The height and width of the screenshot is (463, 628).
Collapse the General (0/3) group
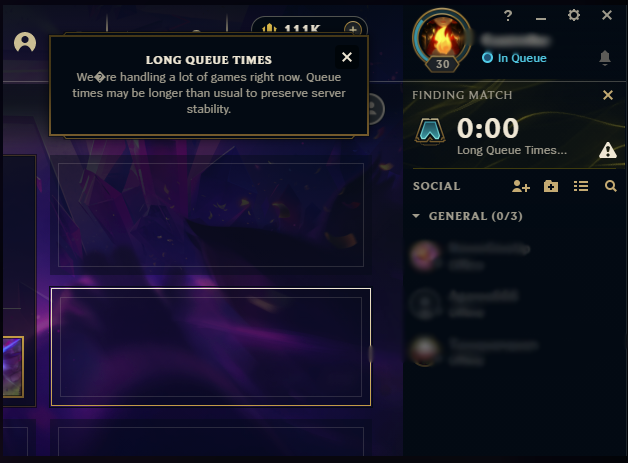[x=416, y=216]
